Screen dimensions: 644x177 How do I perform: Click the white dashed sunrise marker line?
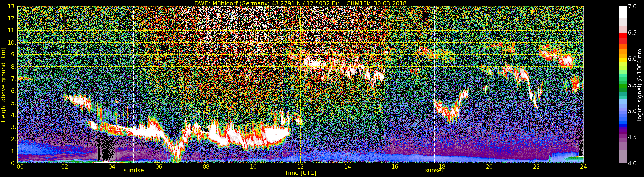point(134,85)
